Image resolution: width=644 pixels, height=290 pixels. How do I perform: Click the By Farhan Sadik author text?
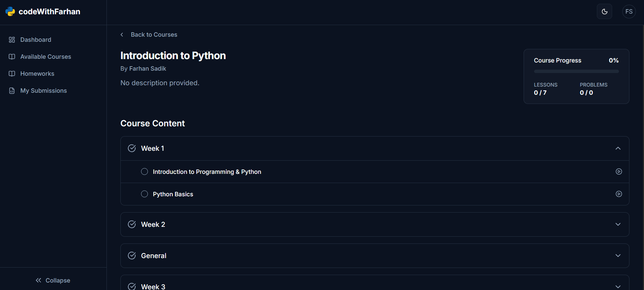[x=143, y=69]
